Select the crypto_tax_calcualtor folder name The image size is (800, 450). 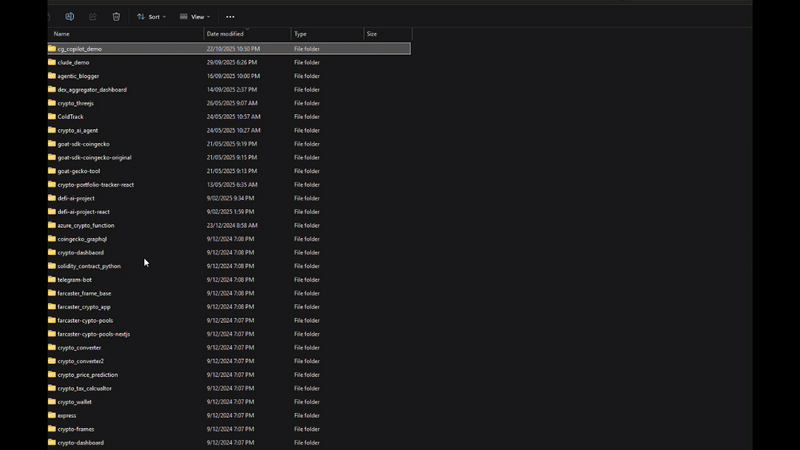(85, 388)
